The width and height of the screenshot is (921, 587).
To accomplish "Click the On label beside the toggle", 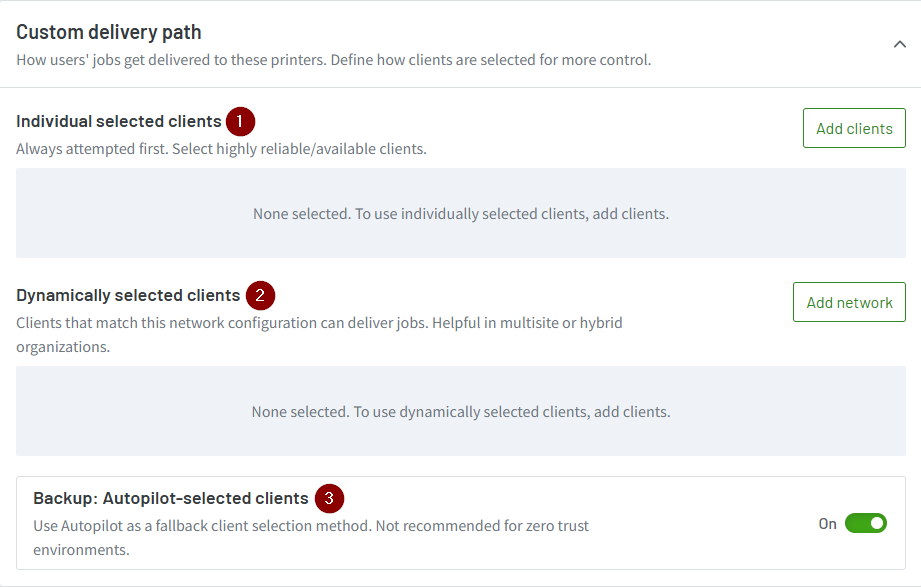I will pos(827,524).
